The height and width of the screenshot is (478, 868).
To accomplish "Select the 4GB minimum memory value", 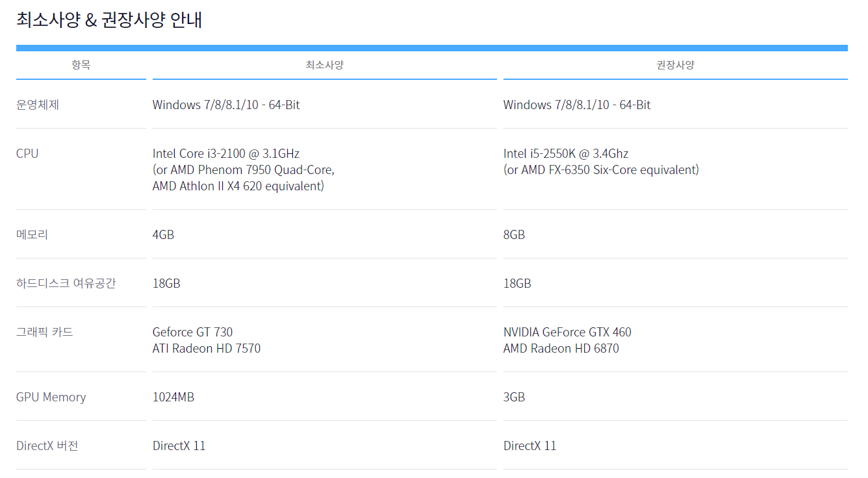I will tap(164, 234).
